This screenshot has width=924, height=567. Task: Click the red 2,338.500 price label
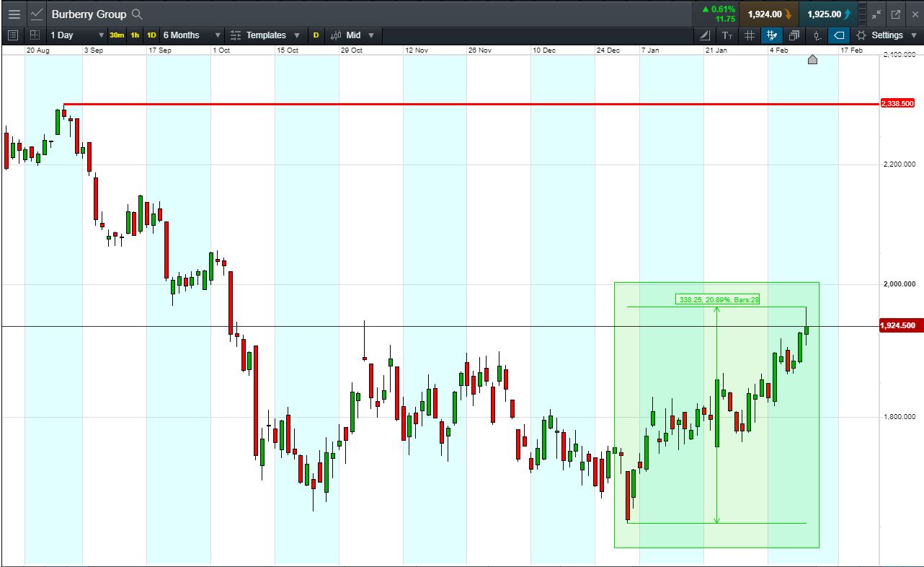click(x=897, y=104)
